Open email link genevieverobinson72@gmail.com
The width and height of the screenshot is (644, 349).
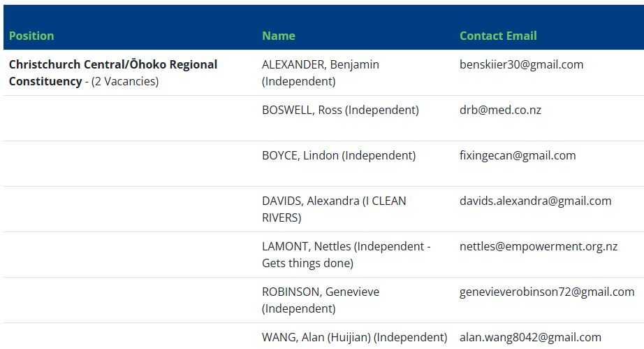pyautogui.click(x=547, y=292)
